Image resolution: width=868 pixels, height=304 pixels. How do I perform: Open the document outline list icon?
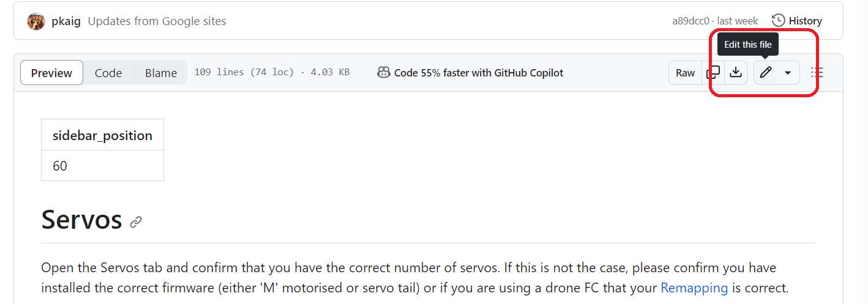pos(817,73)
